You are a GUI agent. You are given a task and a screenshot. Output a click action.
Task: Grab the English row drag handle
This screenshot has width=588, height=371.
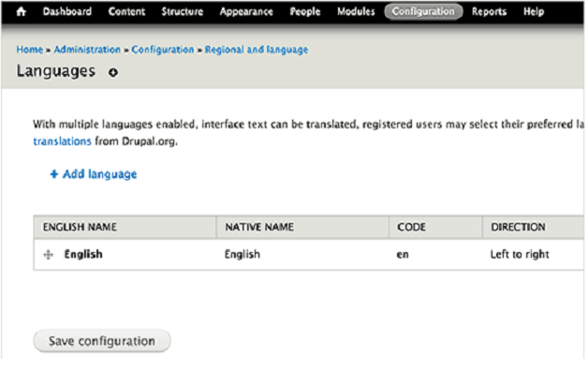point(49,255)
